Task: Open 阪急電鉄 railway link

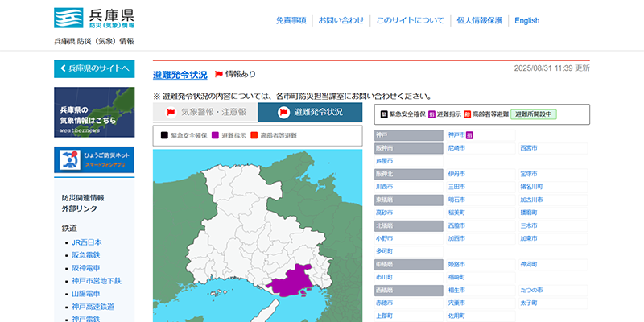Action: 86,255
